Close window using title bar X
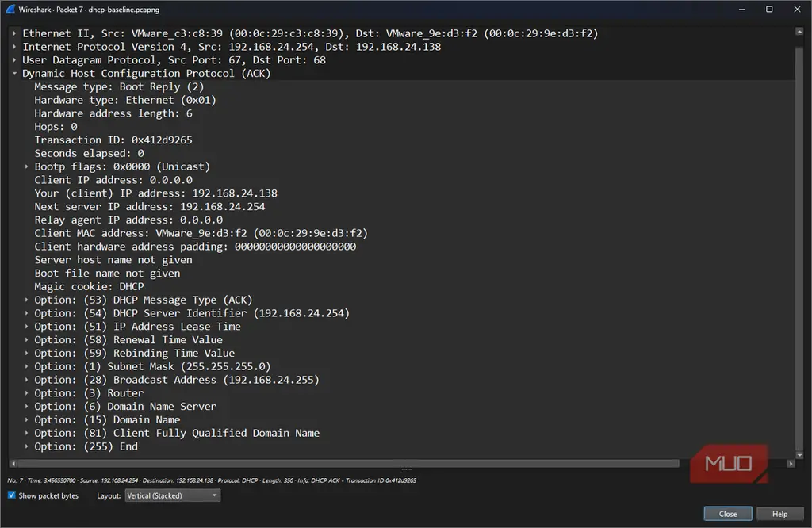This screenshot has width=812, height=528. 798,10
